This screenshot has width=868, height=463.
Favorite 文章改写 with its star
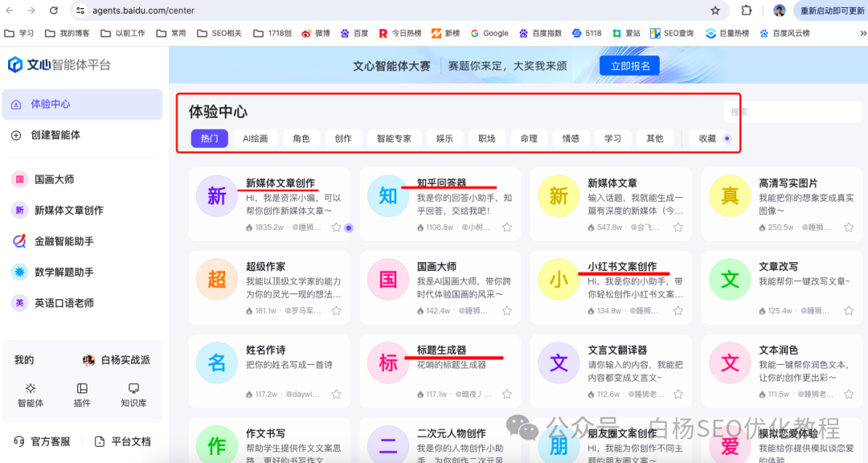coord(849,311)
